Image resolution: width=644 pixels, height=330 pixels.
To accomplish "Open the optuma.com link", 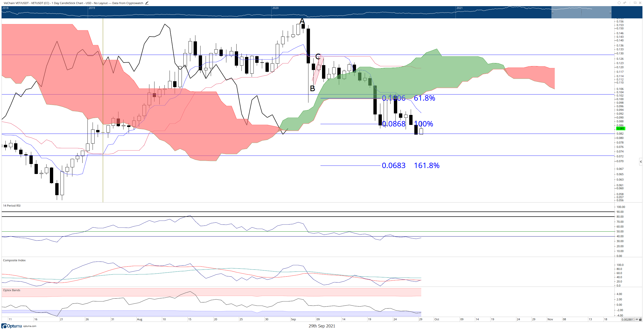I will coord(30,326).
